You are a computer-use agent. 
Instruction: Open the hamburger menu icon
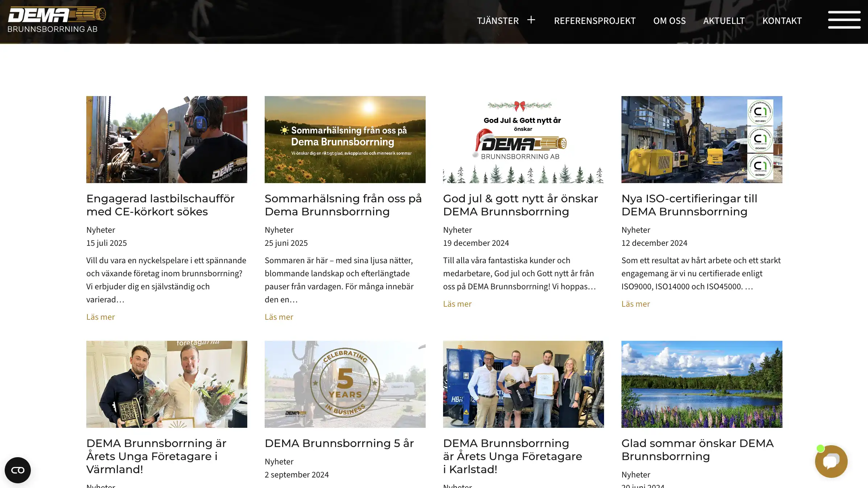[844, 20]
